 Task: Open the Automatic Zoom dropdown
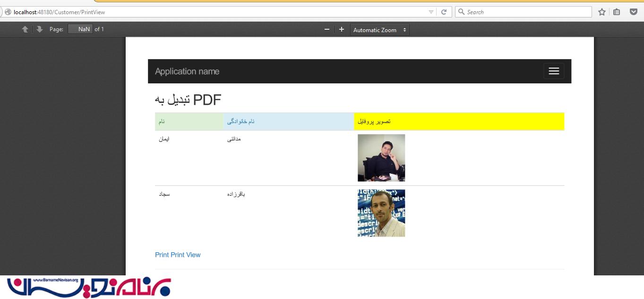click(x=379, y=30)
